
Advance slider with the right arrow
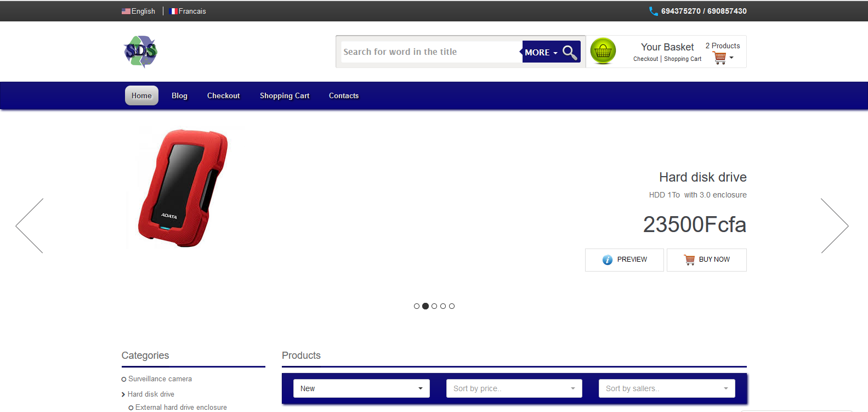tap(834, 225)
